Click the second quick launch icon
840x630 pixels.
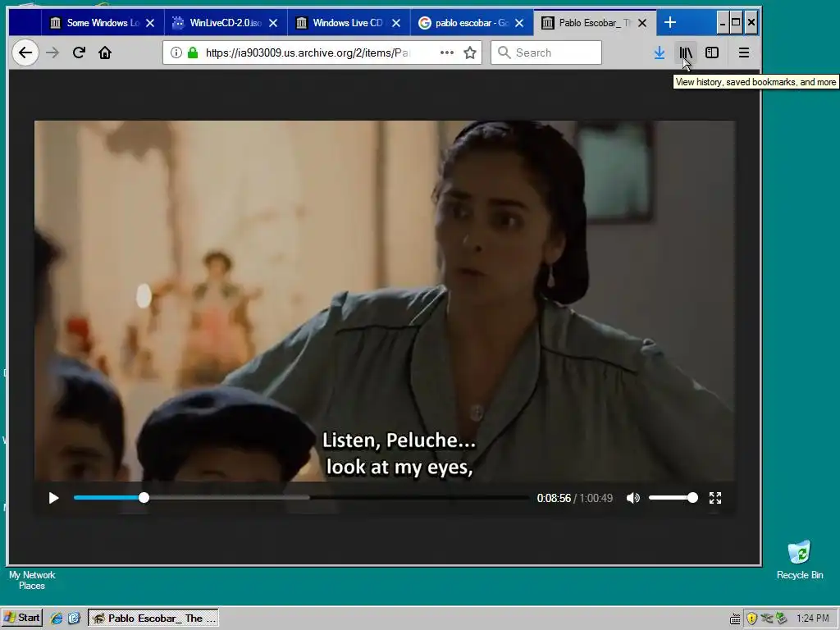(74, 619)
